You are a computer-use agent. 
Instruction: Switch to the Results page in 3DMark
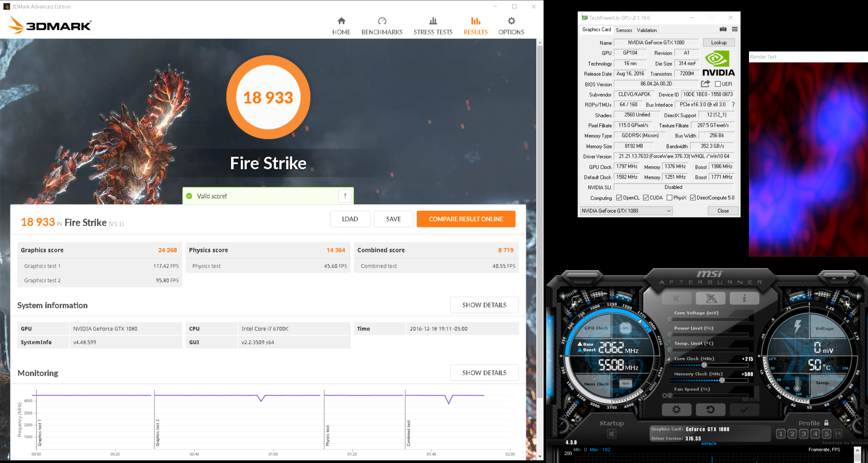pyautogui.click(x=475, y=26)
